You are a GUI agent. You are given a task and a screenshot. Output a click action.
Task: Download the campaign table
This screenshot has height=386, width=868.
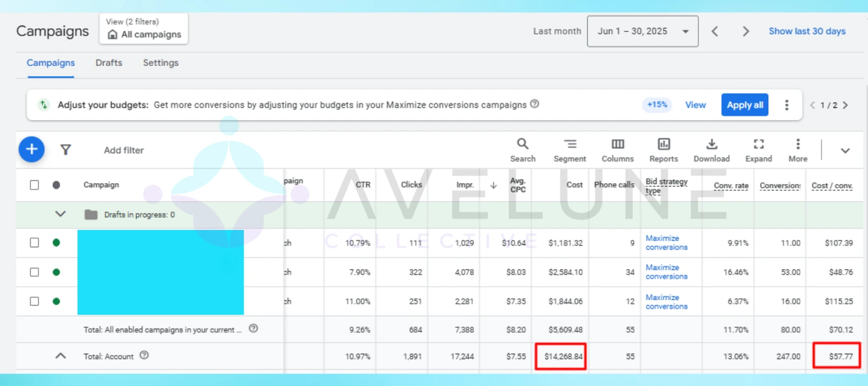(x=711, y=150)
